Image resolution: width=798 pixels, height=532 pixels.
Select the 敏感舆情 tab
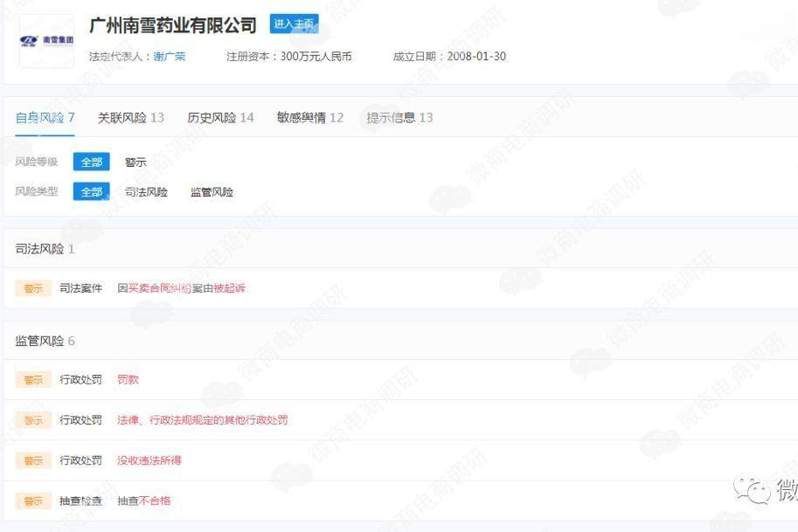point(309,118)
